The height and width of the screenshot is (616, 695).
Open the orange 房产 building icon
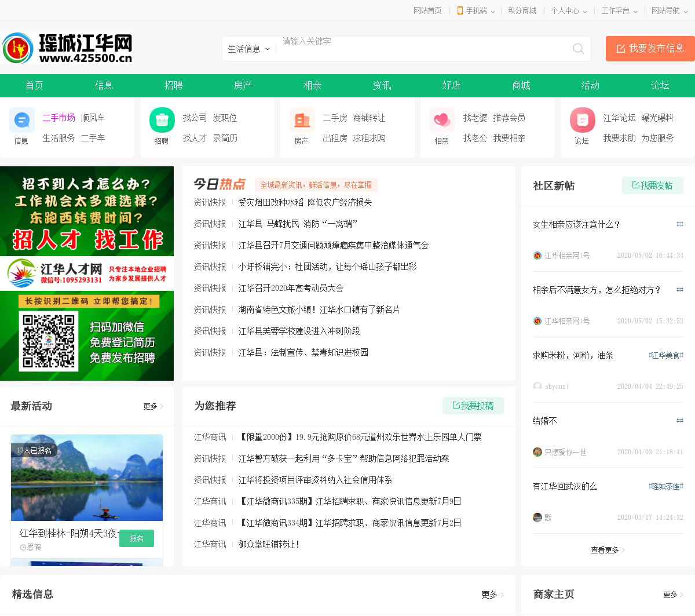tap(302, 120)
